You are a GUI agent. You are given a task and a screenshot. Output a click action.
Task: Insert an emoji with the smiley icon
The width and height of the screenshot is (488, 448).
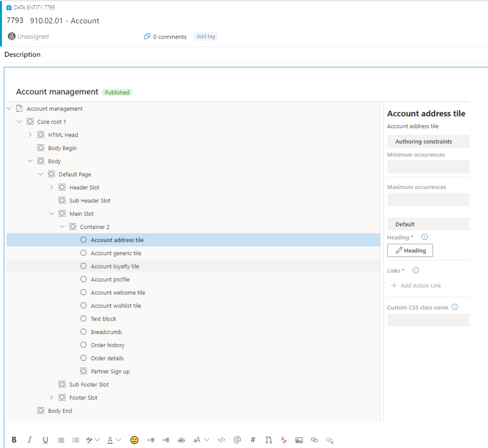(134, 440)
